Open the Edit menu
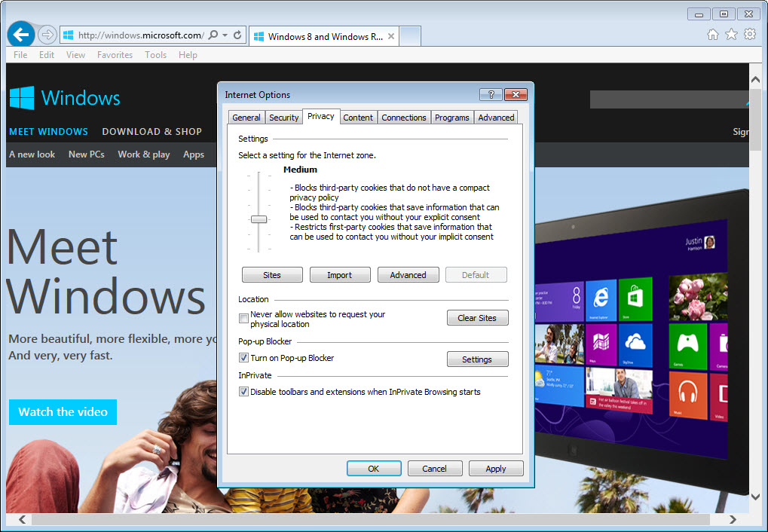The image size is (768, 532). [47, 55]
